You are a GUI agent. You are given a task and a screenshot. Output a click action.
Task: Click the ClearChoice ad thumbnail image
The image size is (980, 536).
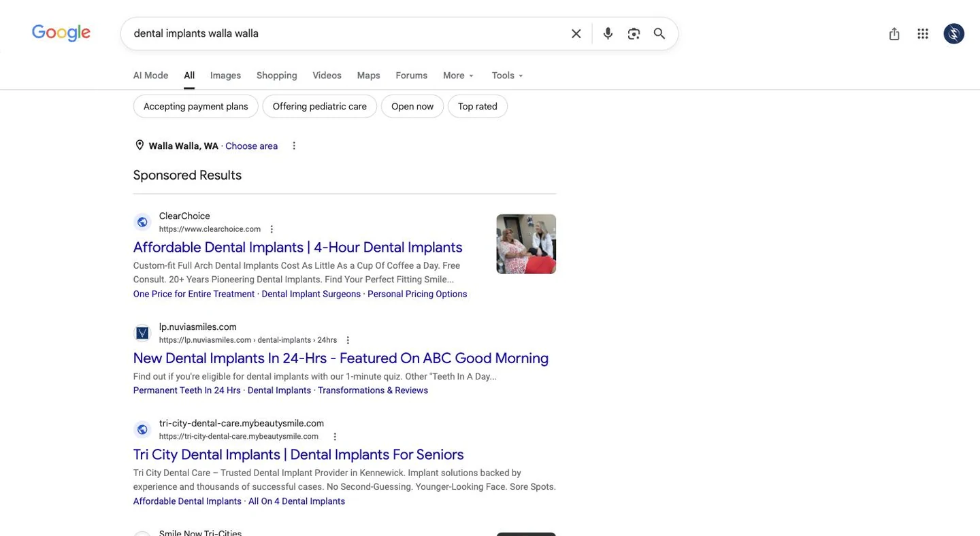[526, 244]
